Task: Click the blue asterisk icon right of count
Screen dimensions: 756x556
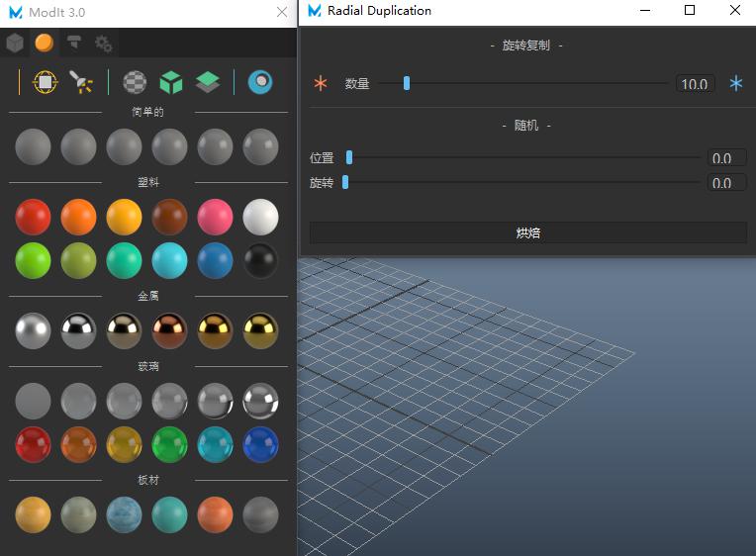Action: (735, 84)
